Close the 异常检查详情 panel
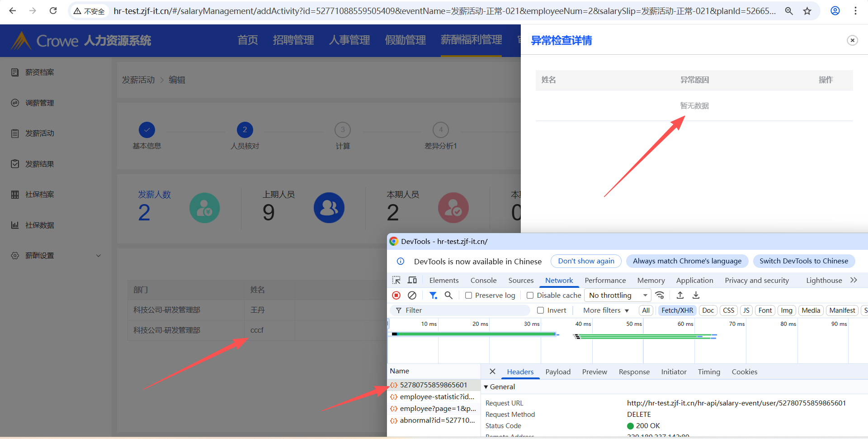The width and height of the screenshot is (868, 439). click(852, 40)
